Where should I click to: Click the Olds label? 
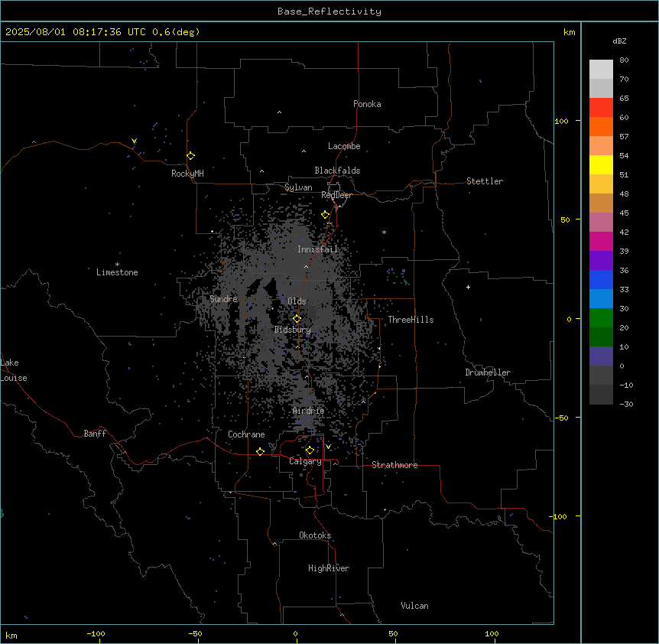[297, 301]
